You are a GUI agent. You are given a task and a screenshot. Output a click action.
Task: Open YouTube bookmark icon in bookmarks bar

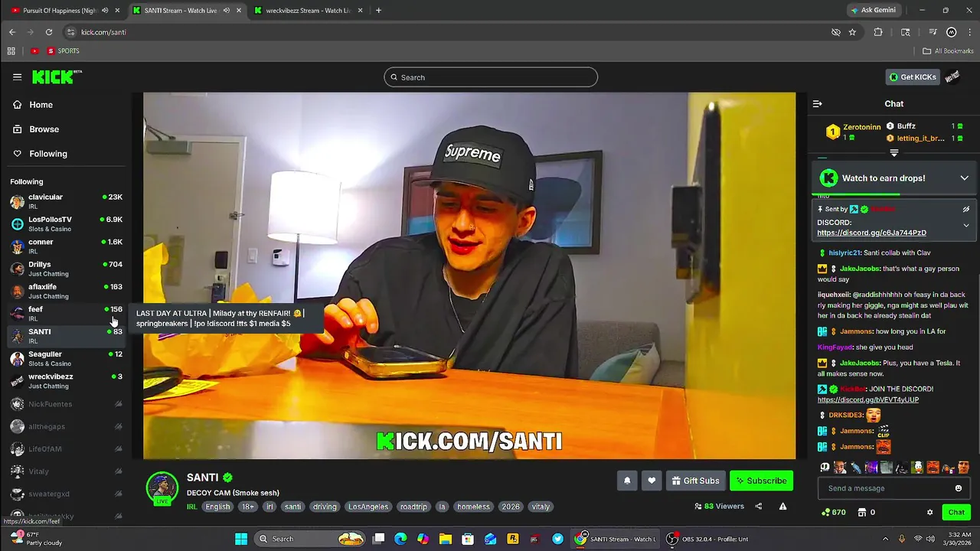coord(34,51)
